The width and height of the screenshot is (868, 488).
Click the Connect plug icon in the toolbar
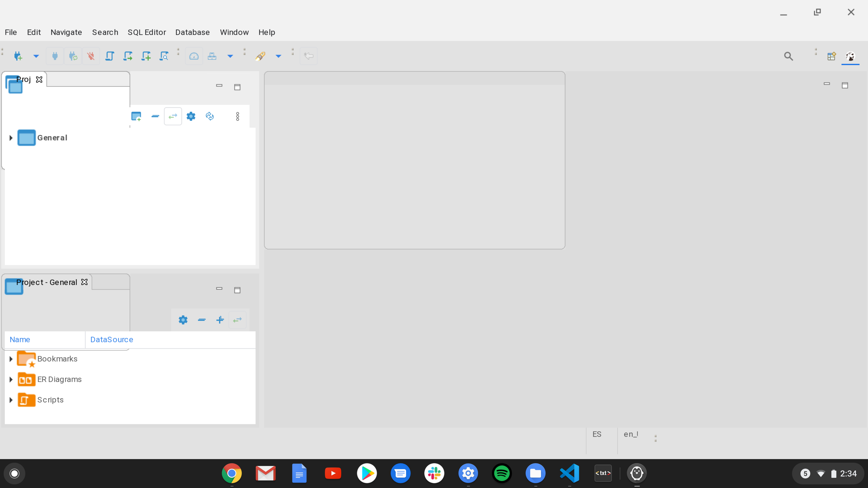click(x=55, y=56)
